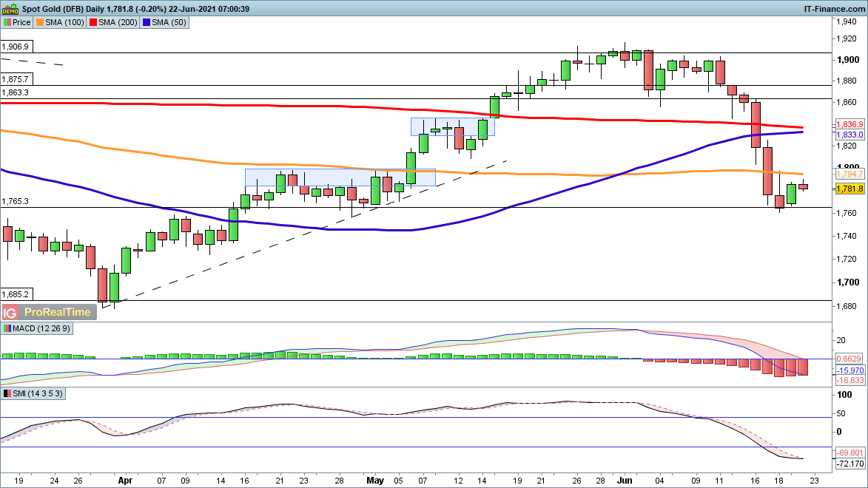This screenshot has width=868, height=488.
Task: Select the 1,906.9 horizontal level label
Action: click(x=15, y=47)
